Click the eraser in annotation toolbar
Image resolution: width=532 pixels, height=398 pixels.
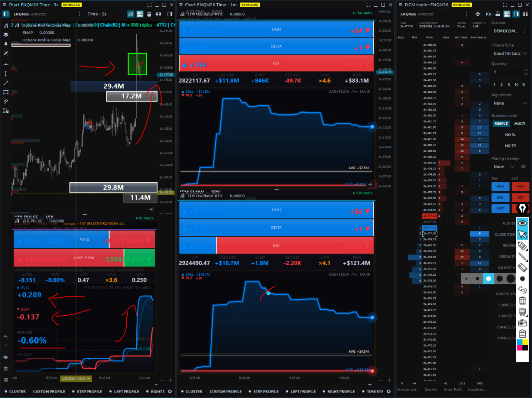coord(522,267)
